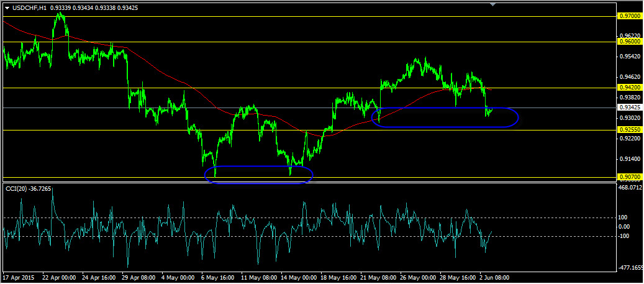This screenshot has height=284, width=644.
Task: Click the 0.96220 axis price value
Action: (630, 36)
